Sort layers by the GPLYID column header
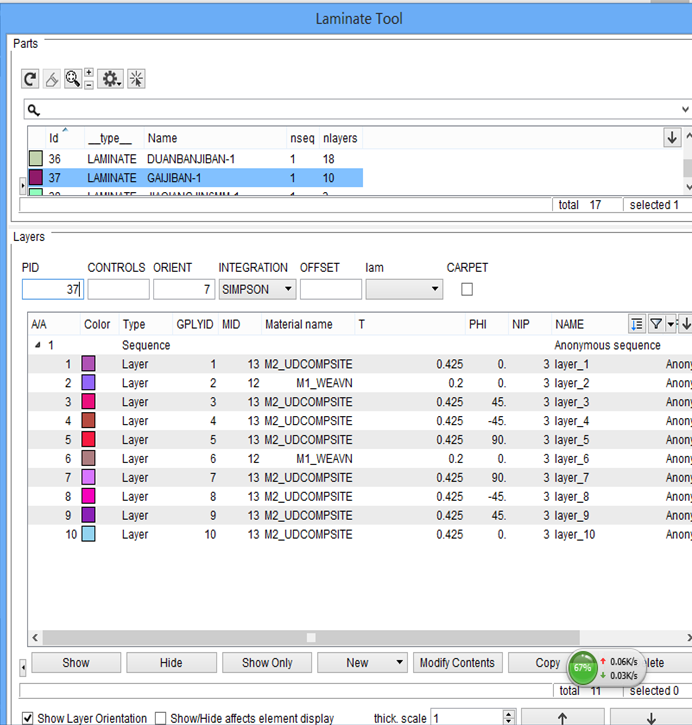 pyautogui.click(x=195, y=325)
